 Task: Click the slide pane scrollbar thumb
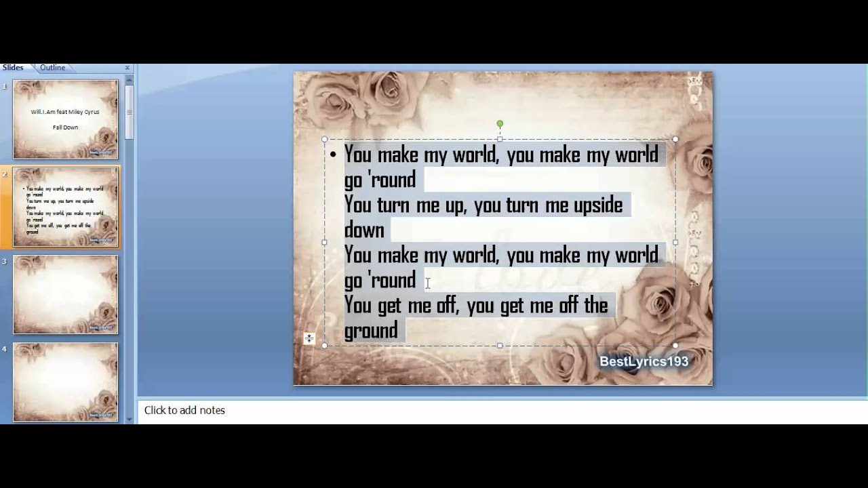pos(130,112)
